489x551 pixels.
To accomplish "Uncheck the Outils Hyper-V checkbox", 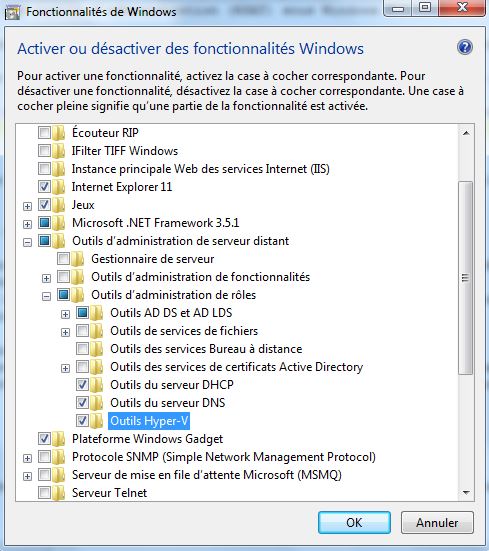I will pos(82,420).
